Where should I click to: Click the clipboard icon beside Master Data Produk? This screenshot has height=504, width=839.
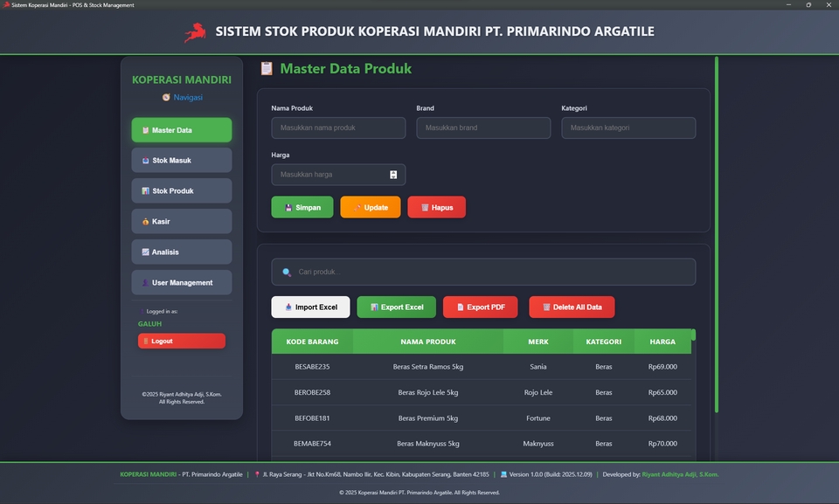[x=267, y=69]
